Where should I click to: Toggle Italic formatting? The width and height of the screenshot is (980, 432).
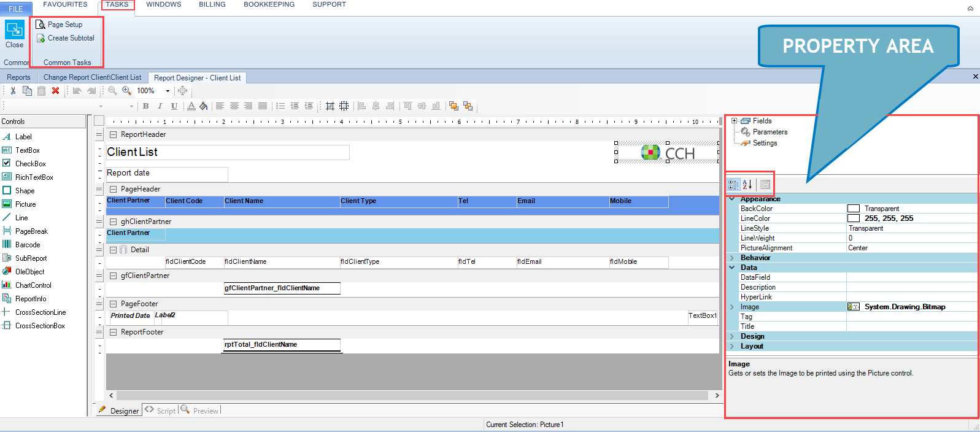coord(160,106)
